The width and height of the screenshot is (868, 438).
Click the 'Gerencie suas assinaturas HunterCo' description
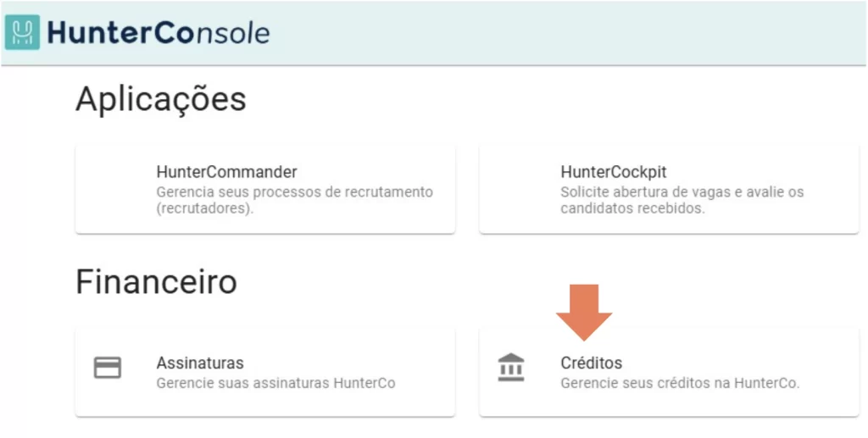[x=275, y=383]
